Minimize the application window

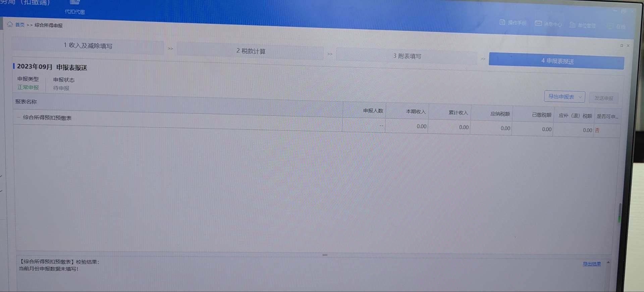[615, 11]
